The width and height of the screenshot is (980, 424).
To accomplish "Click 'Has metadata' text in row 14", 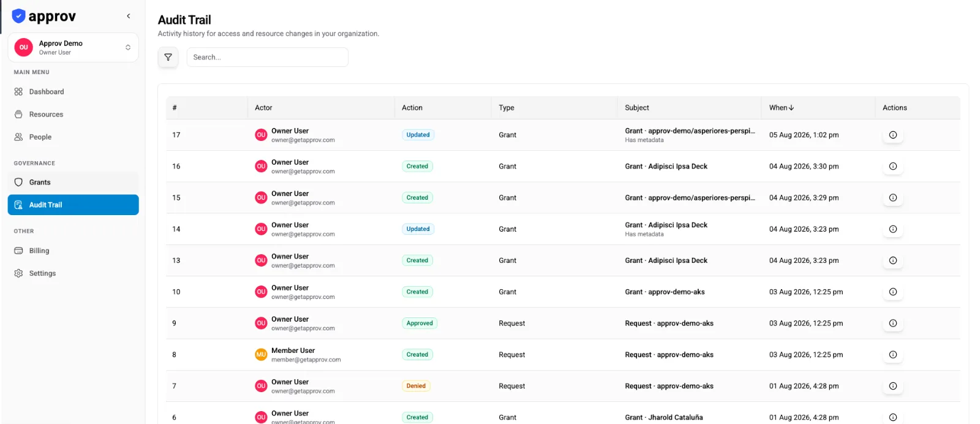I will coord(644,234).
